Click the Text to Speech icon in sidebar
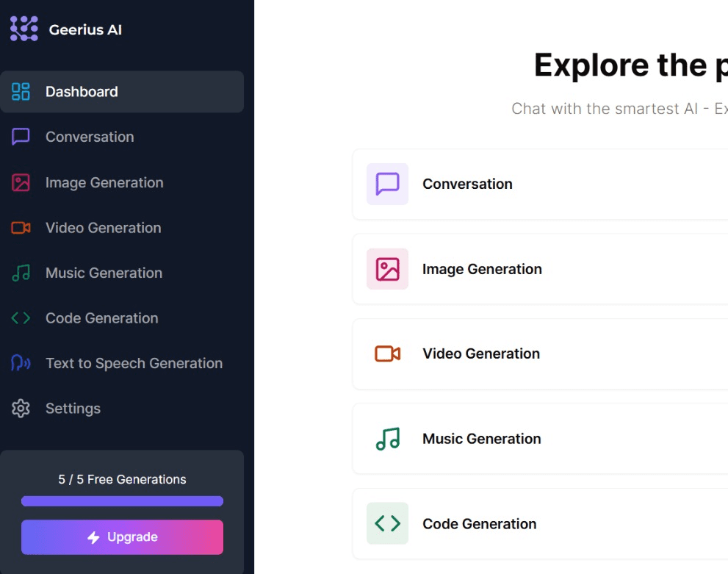 click(x=21, y=363)
